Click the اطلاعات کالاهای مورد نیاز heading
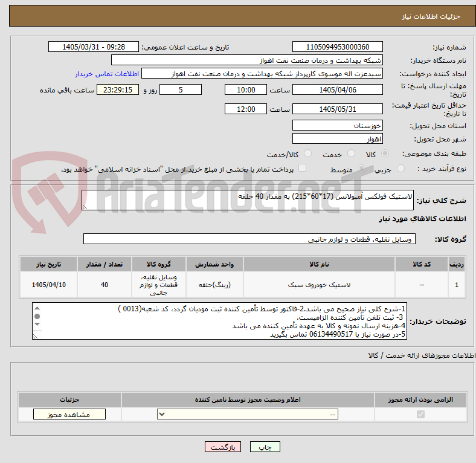Screen dimensions: 476x463 422,219
